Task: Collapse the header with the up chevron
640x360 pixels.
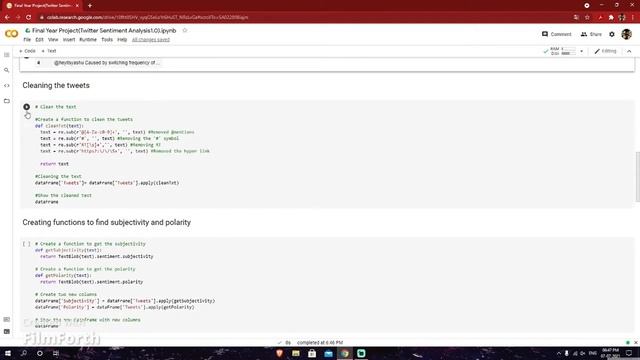Action: 629,51
